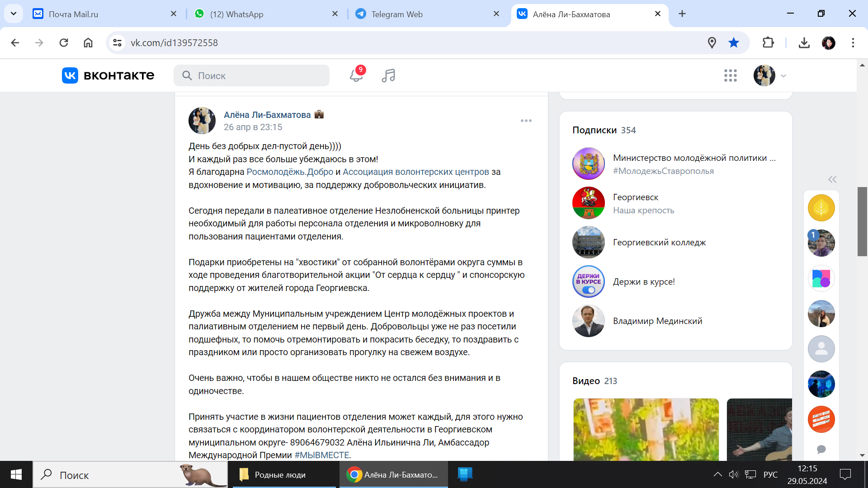
Task: Open Chrome extensions puzzle icon
Action: pos(768,43)
